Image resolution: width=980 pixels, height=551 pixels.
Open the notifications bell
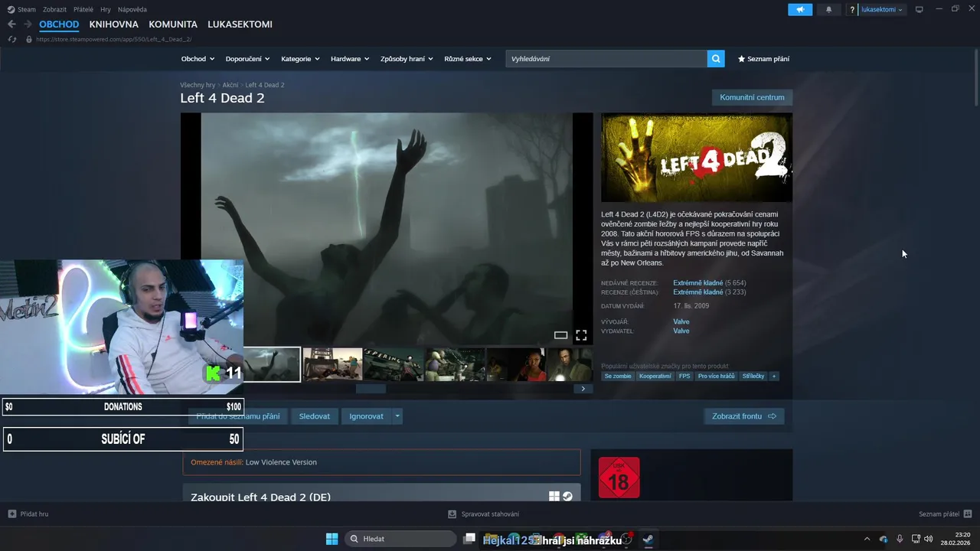tap(828, 10)
